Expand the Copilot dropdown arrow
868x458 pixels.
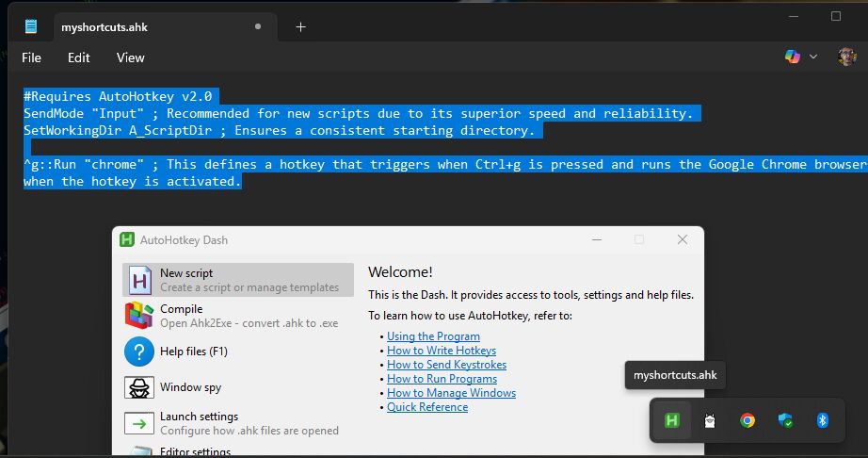click(813, 57)
